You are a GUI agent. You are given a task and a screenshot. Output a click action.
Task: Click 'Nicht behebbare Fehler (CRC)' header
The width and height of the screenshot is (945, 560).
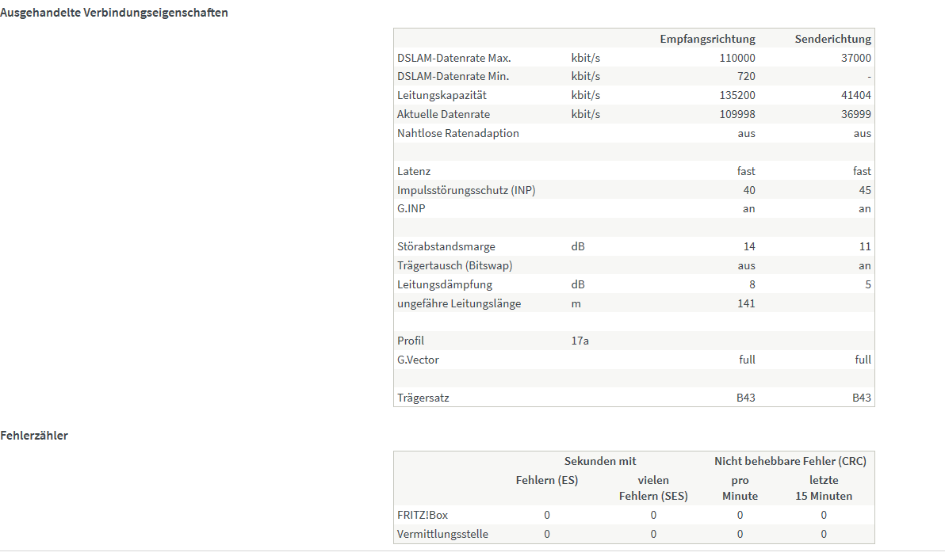click(790, 461)
